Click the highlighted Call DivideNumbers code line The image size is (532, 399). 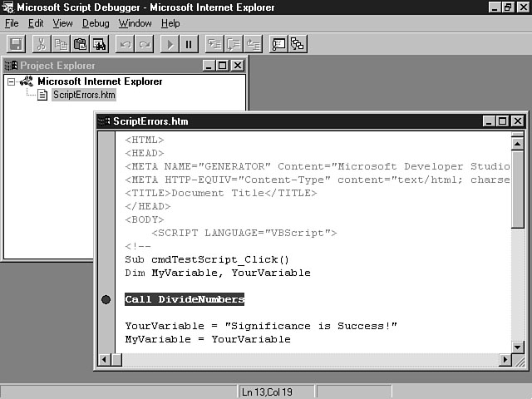tap(185, 299)
